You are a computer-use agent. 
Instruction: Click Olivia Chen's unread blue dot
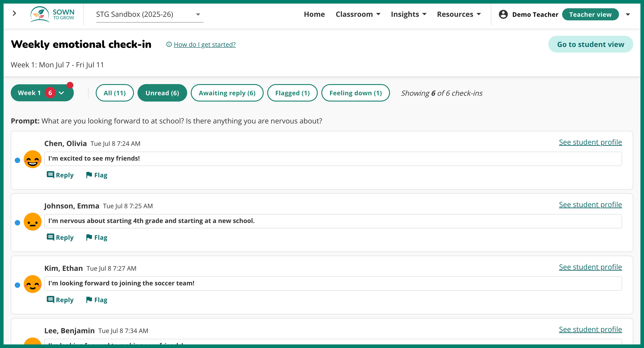coord(17,160)
